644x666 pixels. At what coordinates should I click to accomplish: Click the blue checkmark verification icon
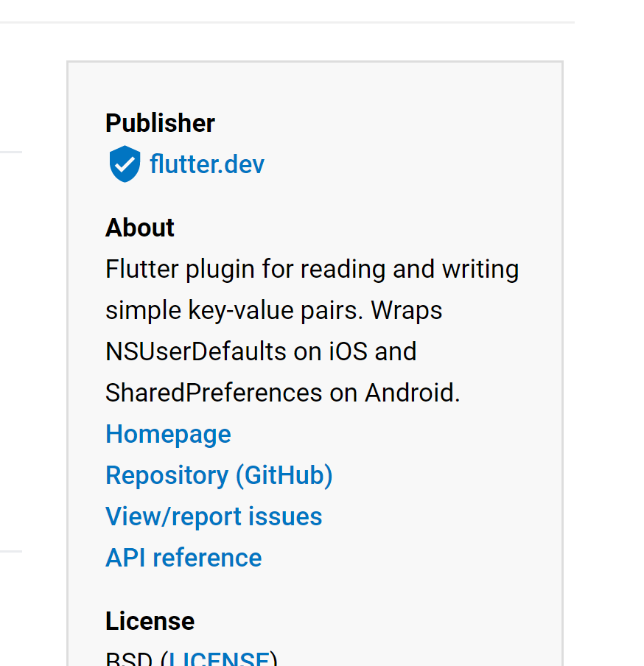[124, 164]
